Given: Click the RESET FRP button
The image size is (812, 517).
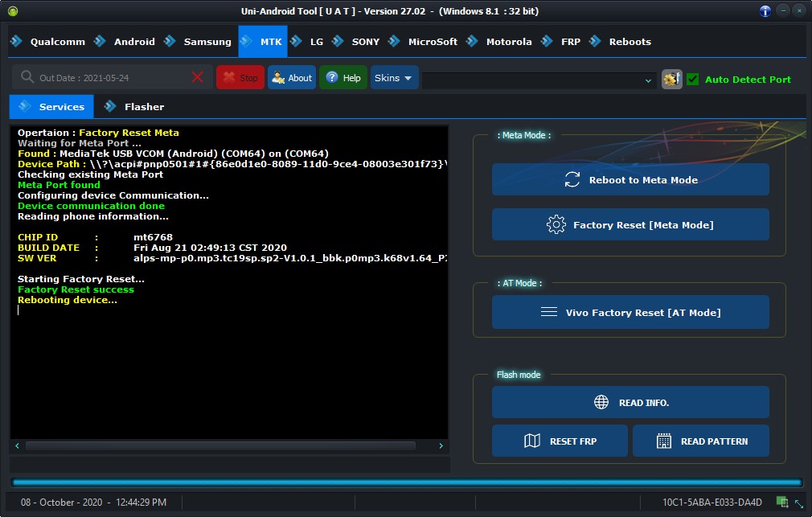Looking at the screenshot, I should tap(560, 441).
